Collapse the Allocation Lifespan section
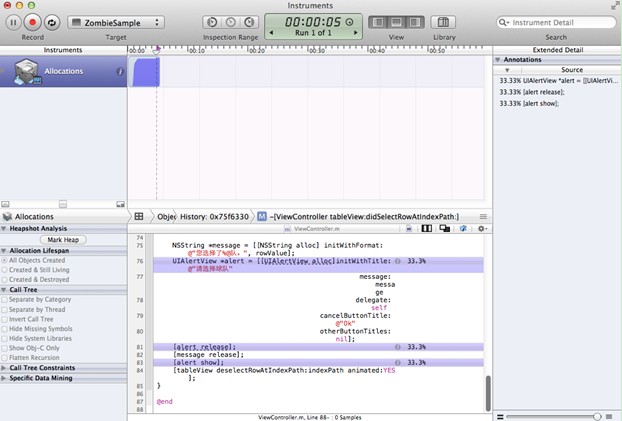622x421 pixels. 4,251
